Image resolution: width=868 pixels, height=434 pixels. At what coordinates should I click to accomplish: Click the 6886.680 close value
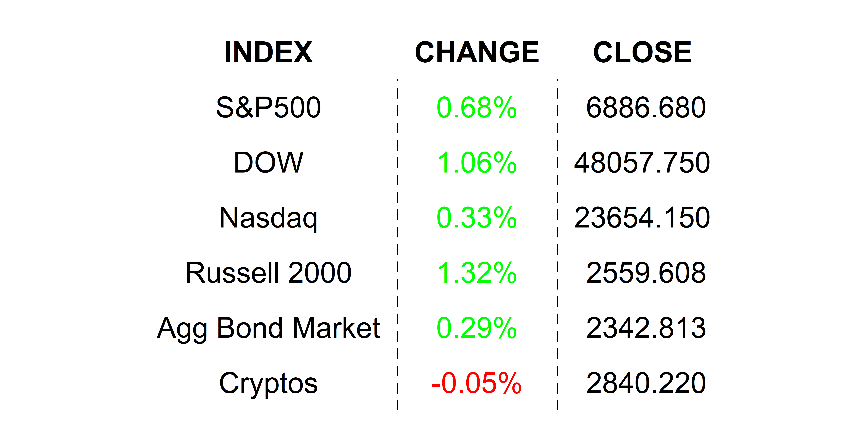[x=646, y=107]
